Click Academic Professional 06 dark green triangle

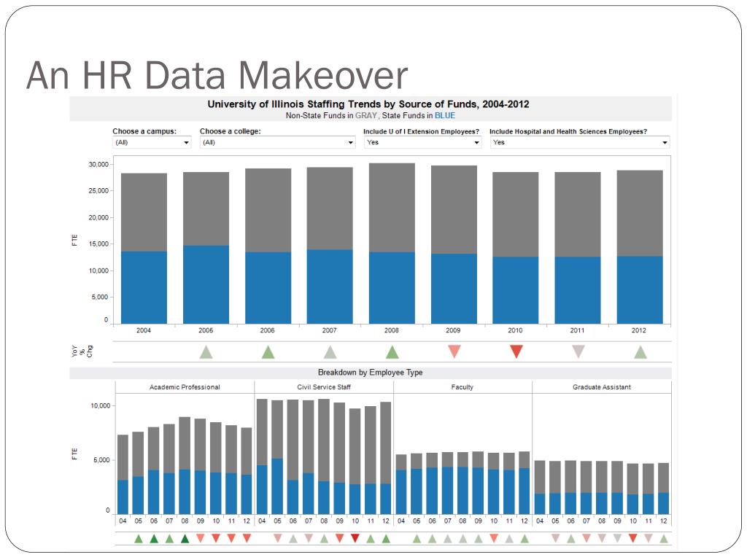(x=154, y=539)
